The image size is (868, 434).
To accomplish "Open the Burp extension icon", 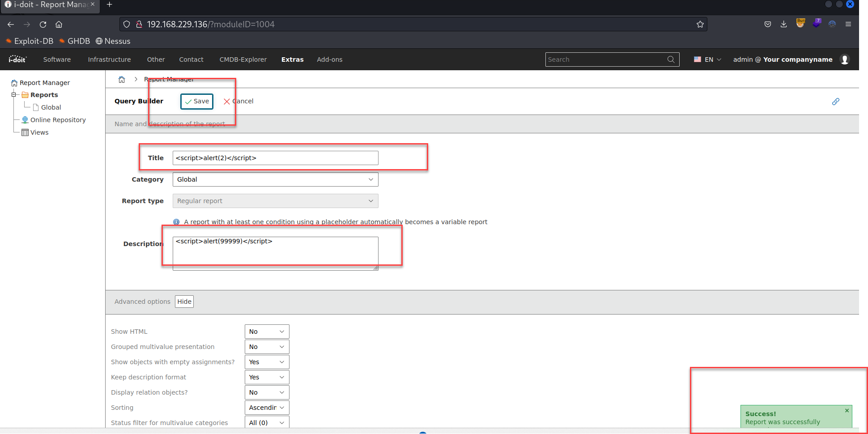I will [x=800, y=23].
